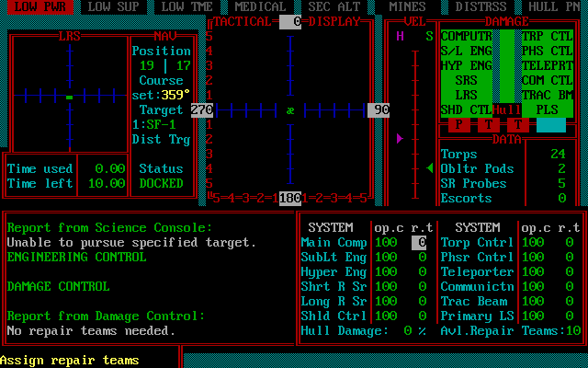The width and height of the screenshot is (588, 368).
Task: Click the DISTRSS alert indicator
Action: (481, 6)
